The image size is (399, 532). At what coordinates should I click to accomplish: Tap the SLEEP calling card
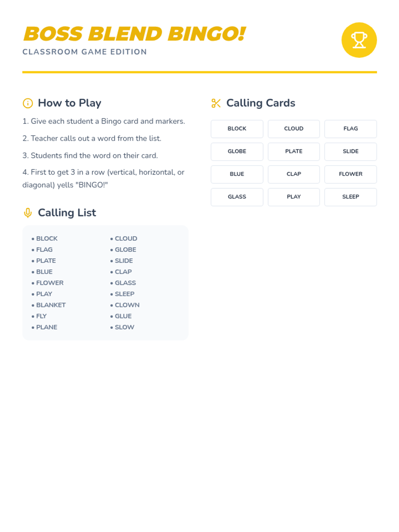point(350,197)
